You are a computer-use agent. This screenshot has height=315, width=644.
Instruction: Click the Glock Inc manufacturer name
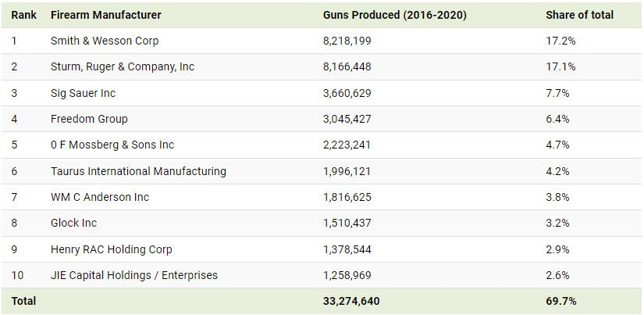(73, 223)
